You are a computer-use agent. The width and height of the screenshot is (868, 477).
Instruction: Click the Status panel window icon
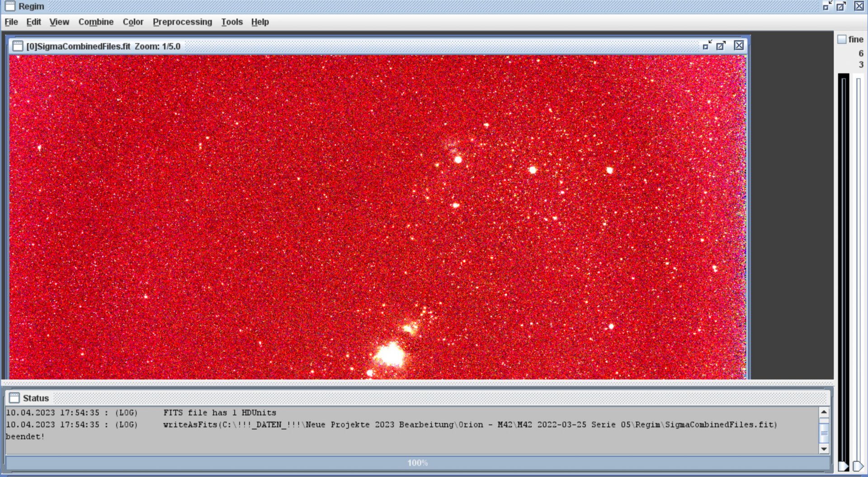[x=14, y=397]
